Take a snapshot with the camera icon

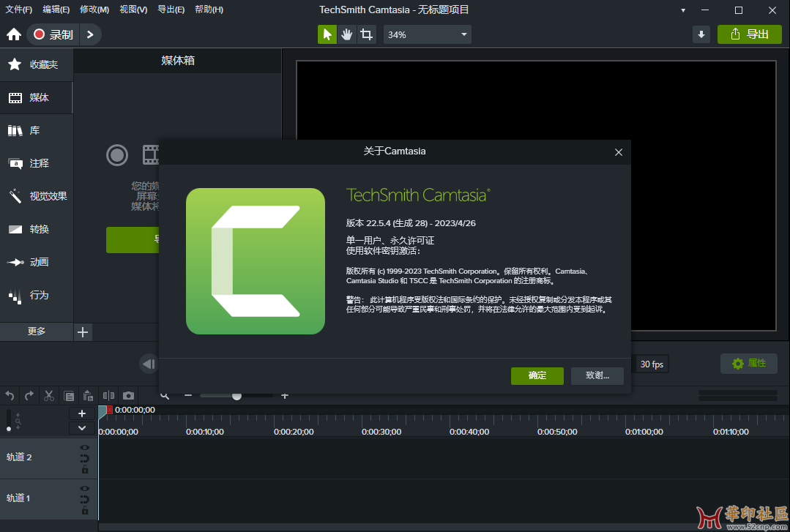coord(128,395)
